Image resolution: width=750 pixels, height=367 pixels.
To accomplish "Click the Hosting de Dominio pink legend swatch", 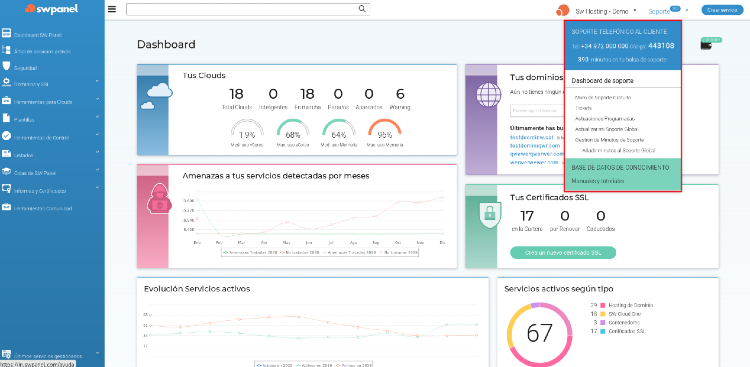I will click(603, 305).
